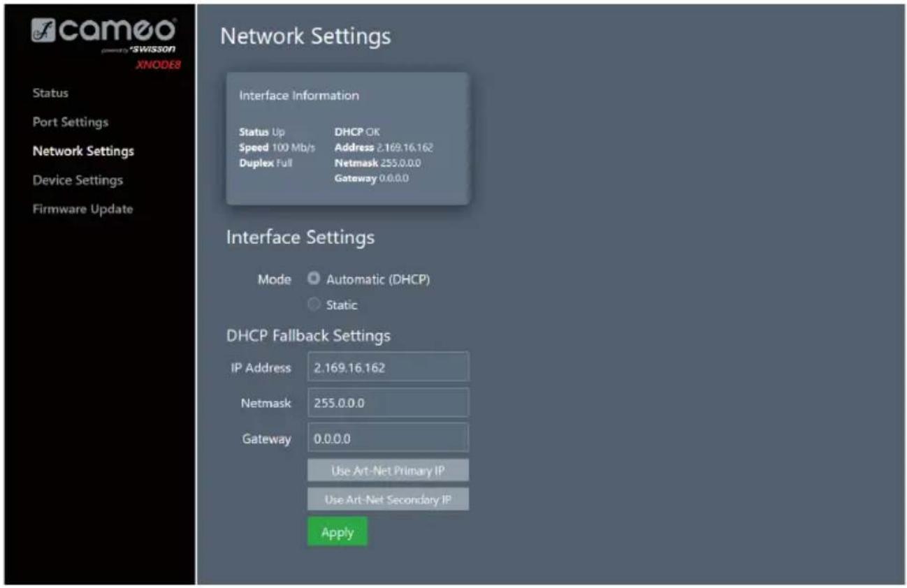This screenshot has height=588, width=907.
Task: Apply the network settings
Action: (338, 532)
